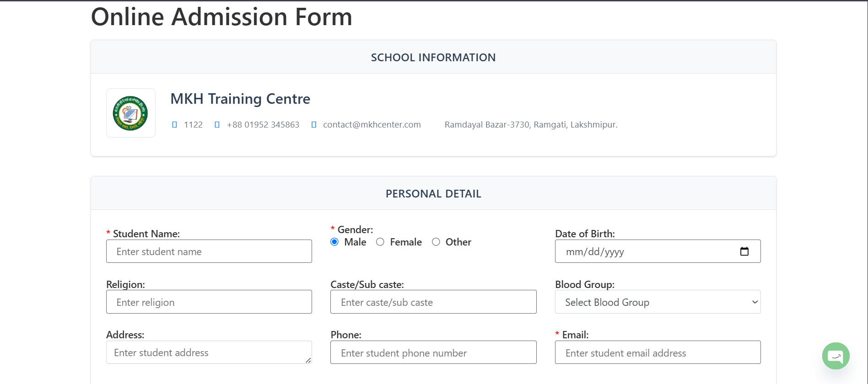Click the Phone number input field
868x384 pixels.
point(433,352)
